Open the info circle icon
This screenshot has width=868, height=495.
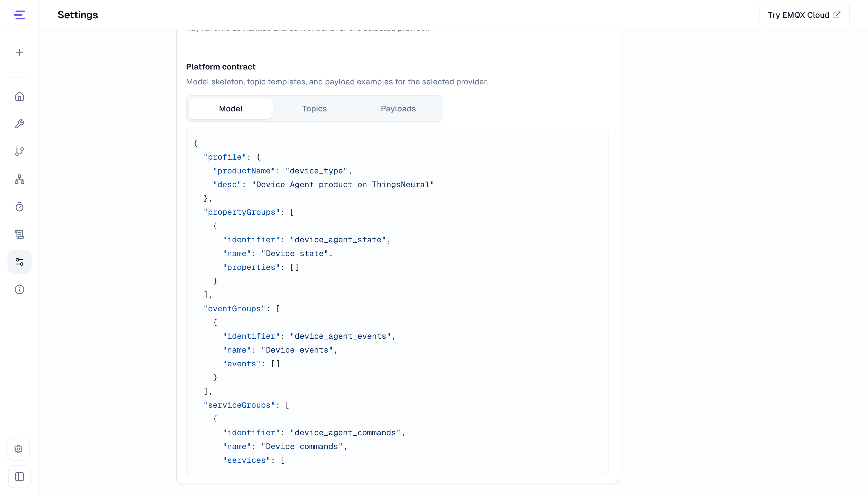19,289
